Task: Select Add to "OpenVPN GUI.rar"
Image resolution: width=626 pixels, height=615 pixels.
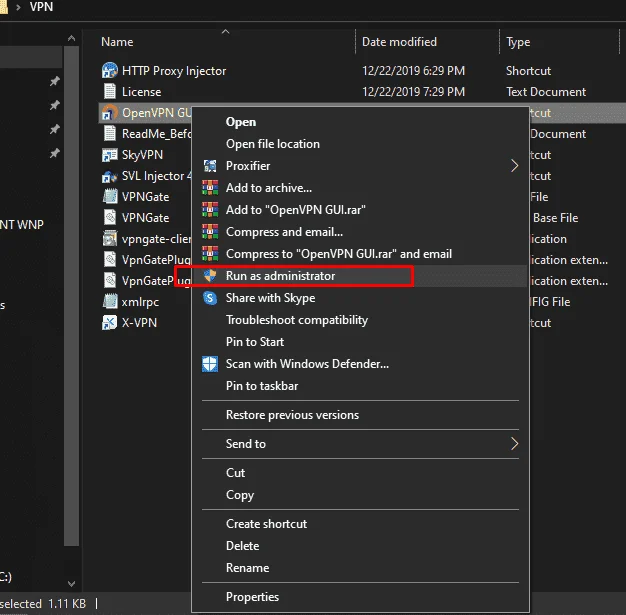Action: pyautogui.click(x=296, y=210)
